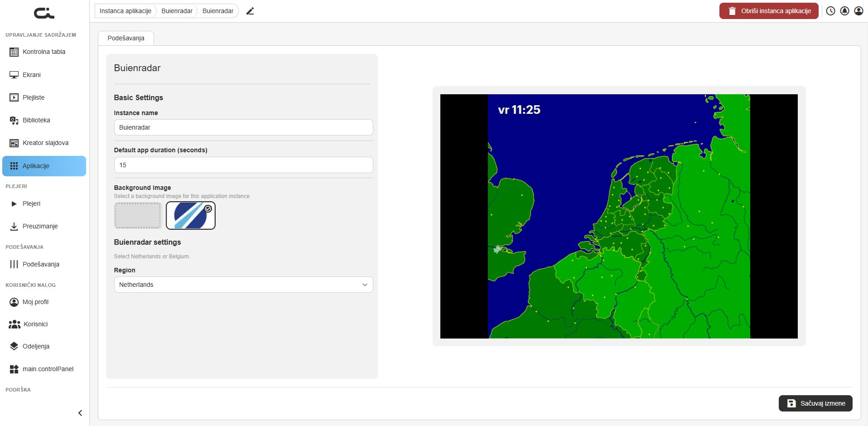The image size is (868, 426).
Task: Focus the Instance name input field
Action: coord(244,127)
